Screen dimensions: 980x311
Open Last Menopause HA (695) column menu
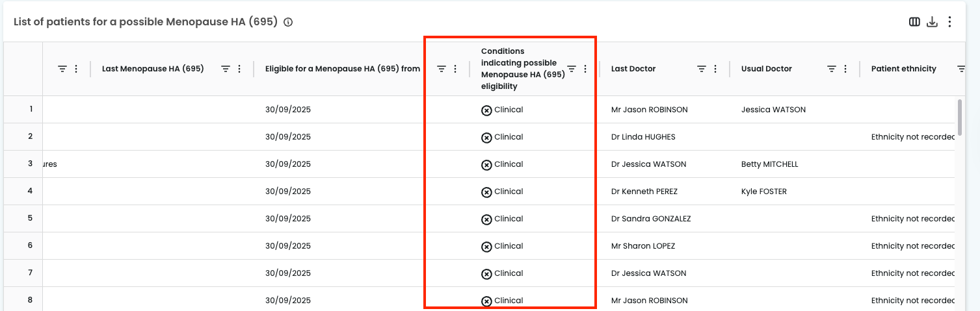coord(239,69)
